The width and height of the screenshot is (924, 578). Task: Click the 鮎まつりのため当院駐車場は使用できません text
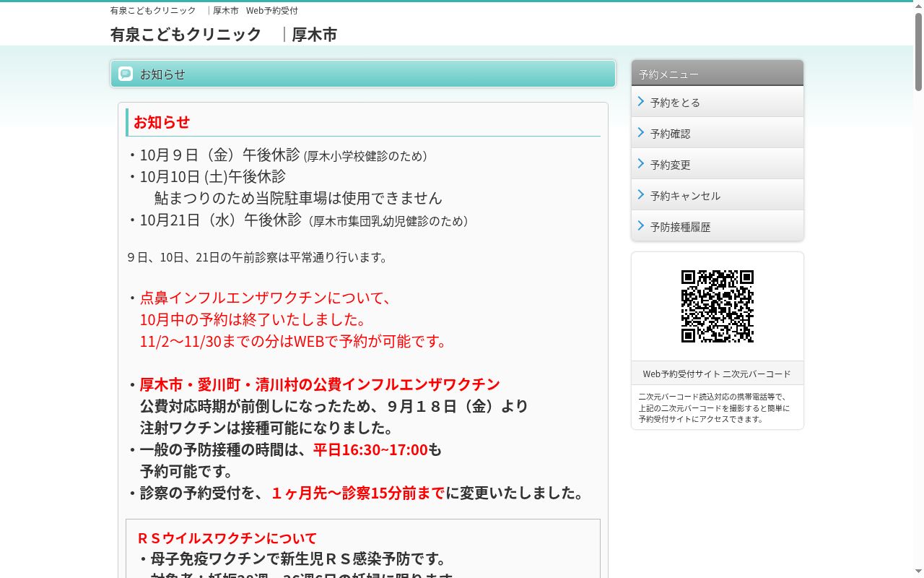point(298,198)
